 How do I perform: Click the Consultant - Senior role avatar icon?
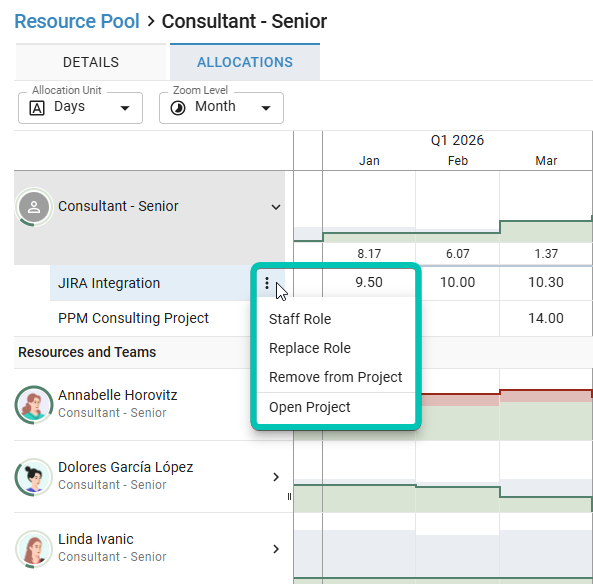pyautogui.click(x=34, y=207)
